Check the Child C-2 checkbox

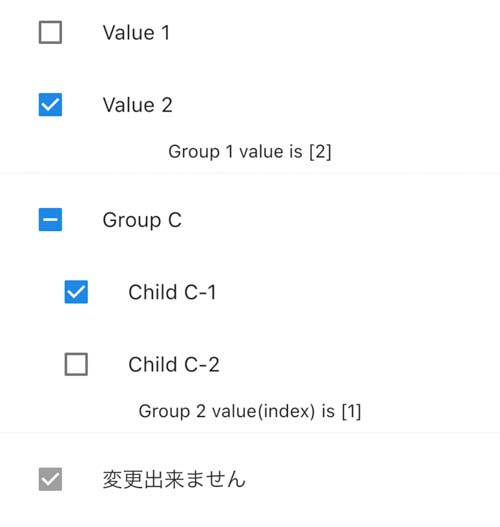coord(76,364)
